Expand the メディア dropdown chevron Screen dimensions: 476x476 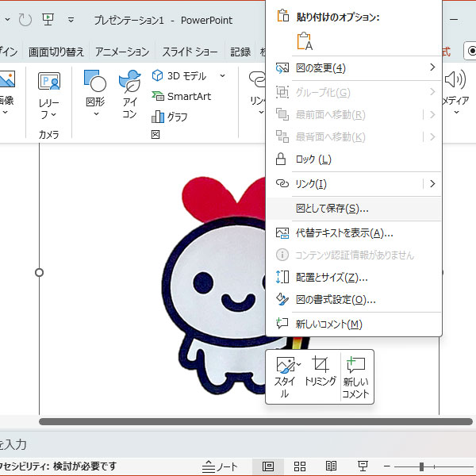456,113
